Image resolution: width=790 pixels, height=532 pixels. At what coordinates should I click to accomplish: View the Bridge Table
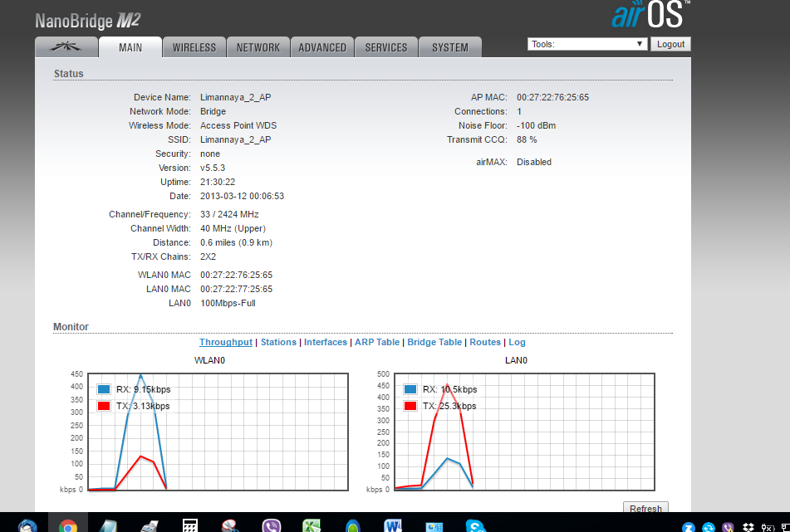(x=434, y=342)
